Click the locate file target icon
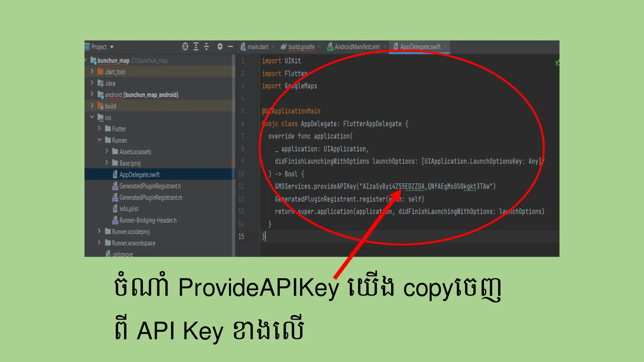 [x=185, y=47]
